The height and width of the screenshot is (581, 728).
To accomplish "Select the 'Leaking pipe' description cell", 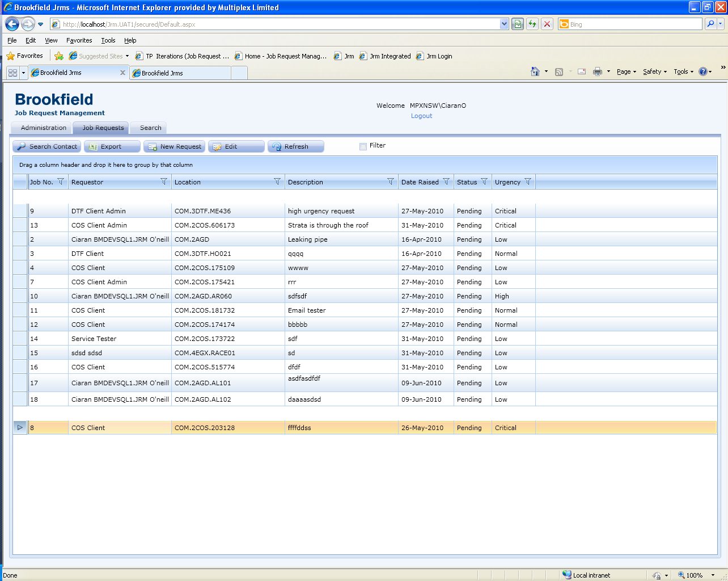I will (341, 239).
